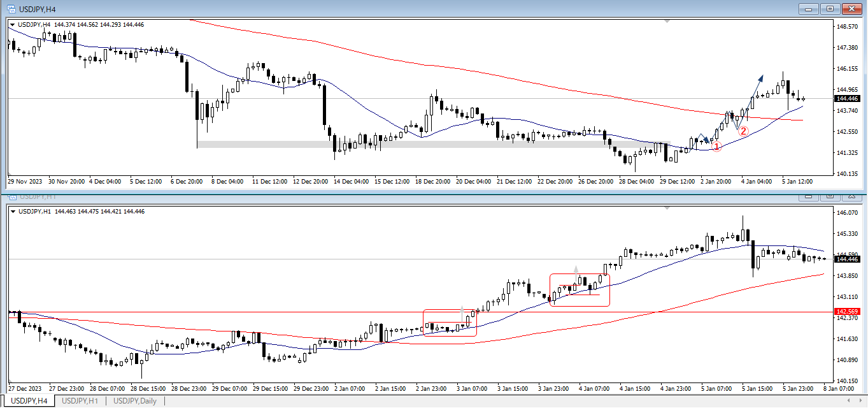Select the USDJPY,H4 tab
The height and width of the screenshot is (408, 868).
click(29, 401)
